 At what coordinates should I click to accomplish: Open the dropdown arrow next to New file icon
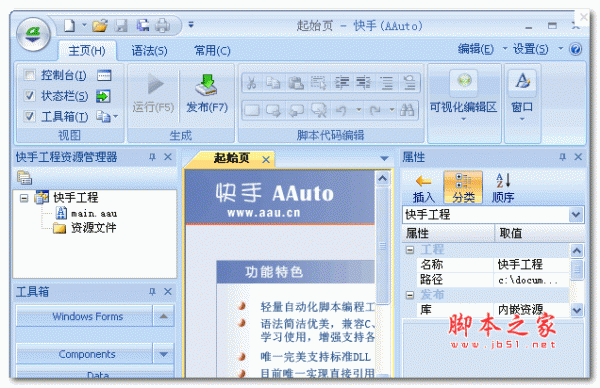coord(84,25)
